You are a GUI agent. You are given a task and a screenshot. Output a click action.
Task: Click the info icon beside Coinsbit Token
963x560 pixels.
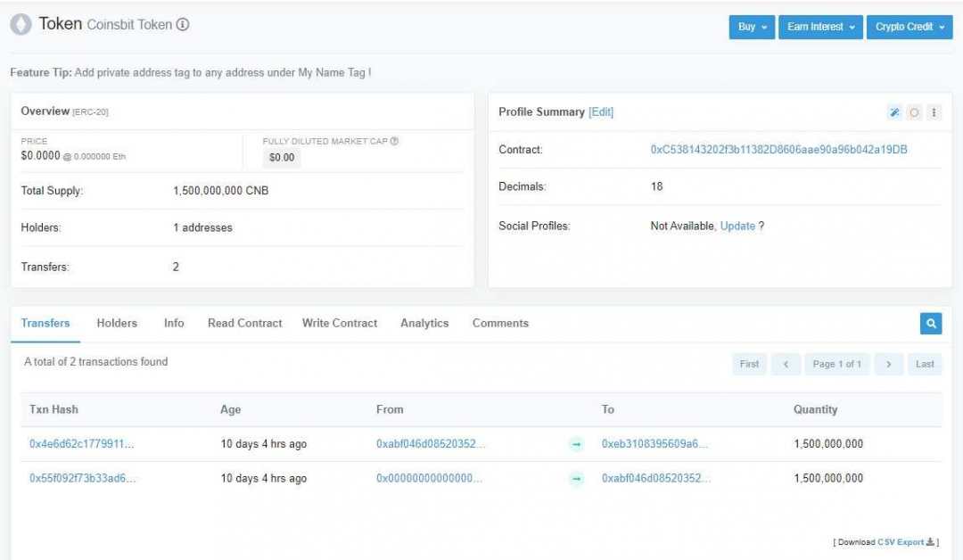(183, 25)
